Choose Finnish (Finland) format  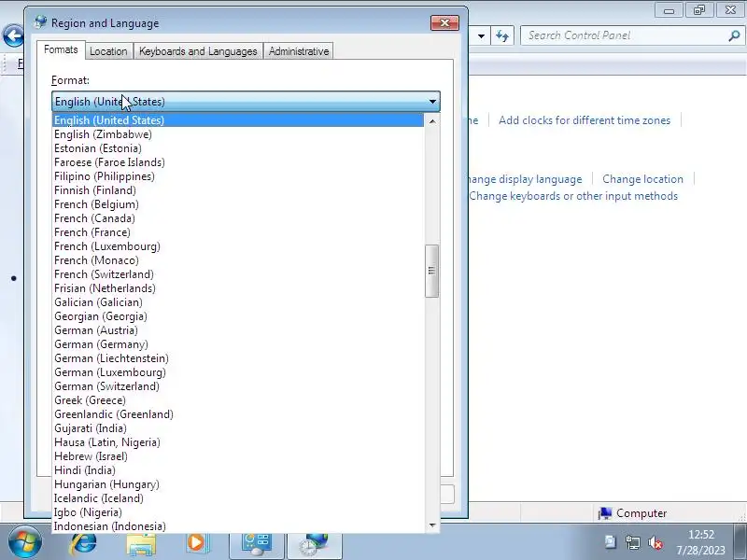coord(237,190)
